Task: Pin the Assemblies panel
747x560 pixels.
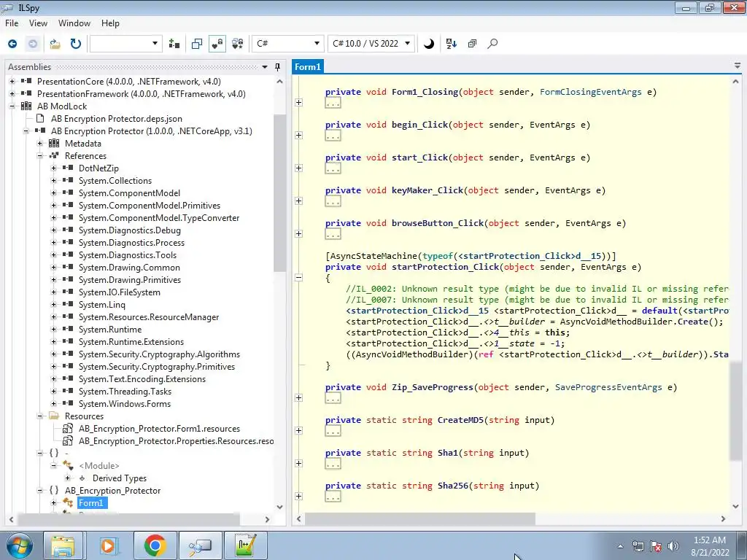Action: (x=278, y=67)
